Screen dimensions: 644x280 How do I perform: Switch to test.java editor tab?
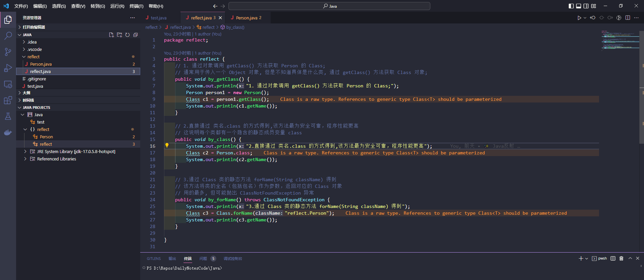tap(158, 18)
